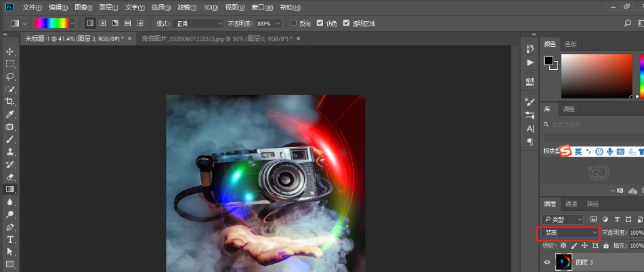Toggle the 透明区域 transparency checkbox
The height and width of the screenshot is (272, 644).
pyautogui.click(x=347, y=23)
